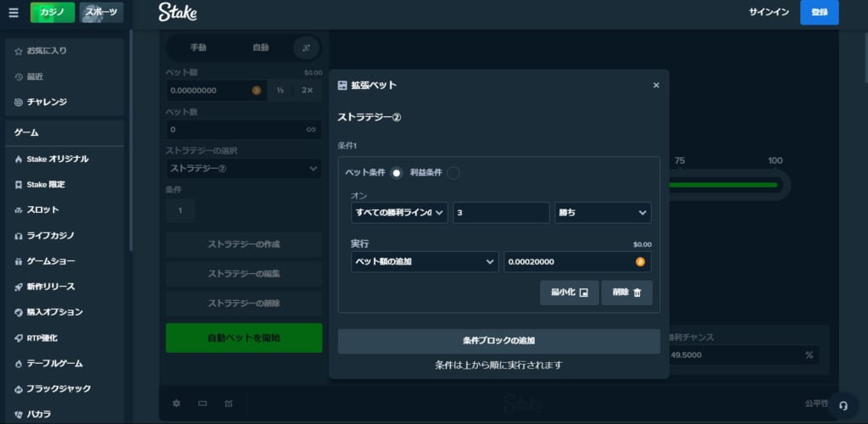Select the ベット条件 radio button
The height and width of the screenshot is (424, 868).
point(397,173)
